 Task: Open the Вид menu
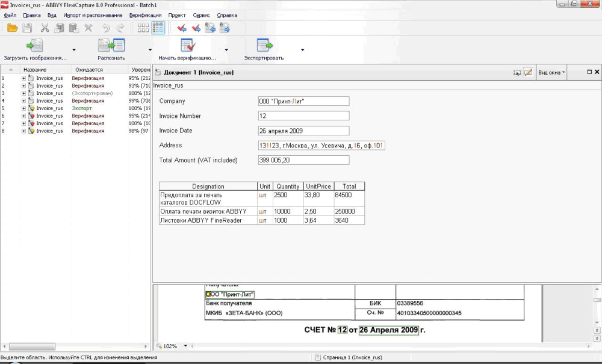pyautogui.click(x=52, y=16)
